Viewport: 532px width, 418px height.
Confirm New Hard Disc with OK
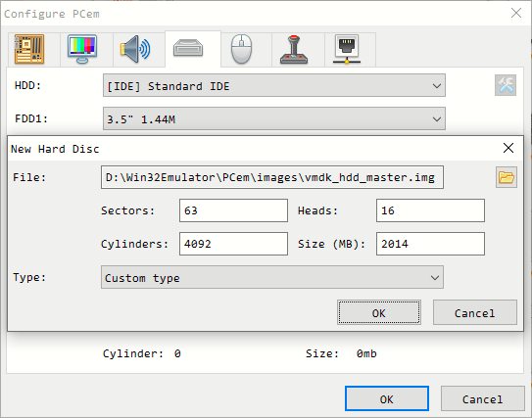(x=379, y=312)
